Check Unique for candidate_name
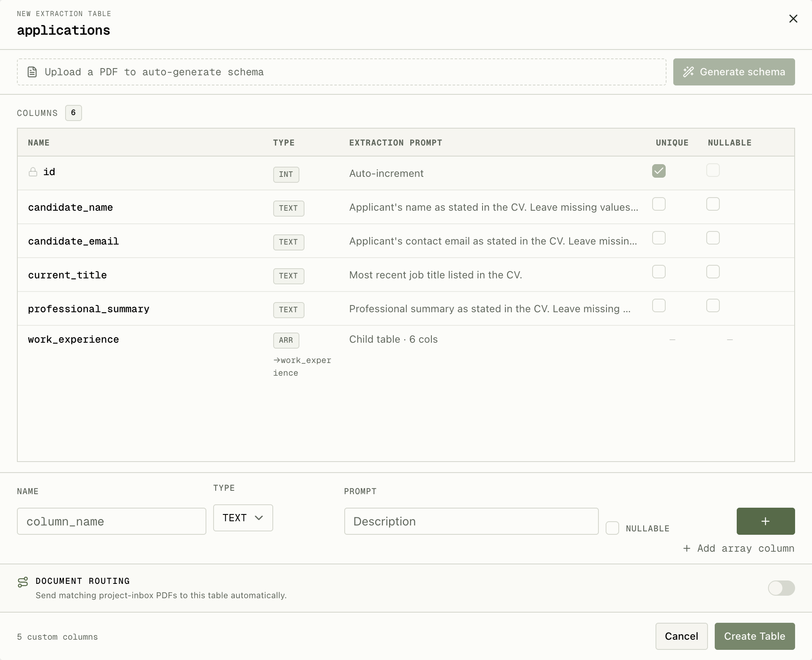Viewport: 812px width, 660px height. 659,204
